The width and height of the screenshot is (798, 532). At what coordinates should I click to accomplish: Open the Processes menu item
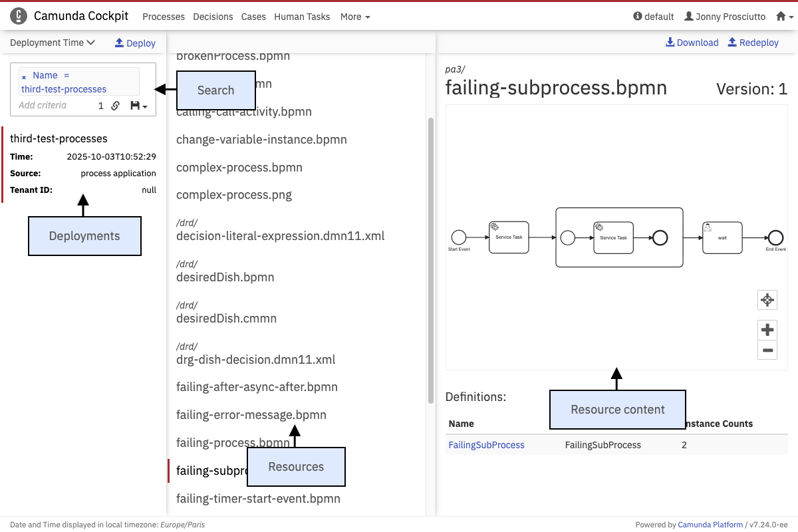point(164,17)
